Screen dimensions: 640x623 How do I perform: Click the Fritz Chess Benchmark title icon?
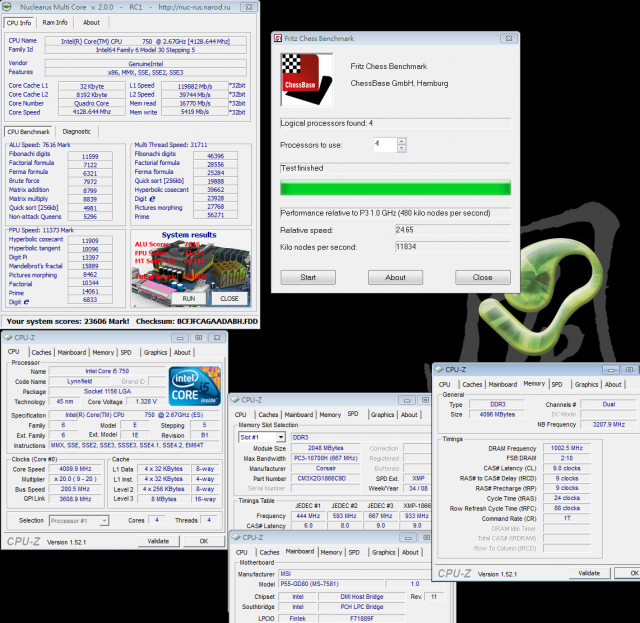[x=278, y=38]
